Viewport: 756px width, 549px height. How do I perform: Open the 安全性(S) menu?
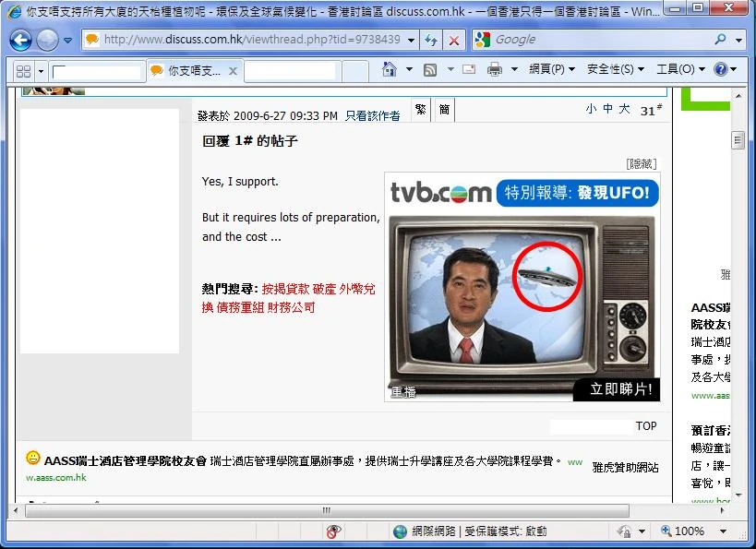coord(615,69)
